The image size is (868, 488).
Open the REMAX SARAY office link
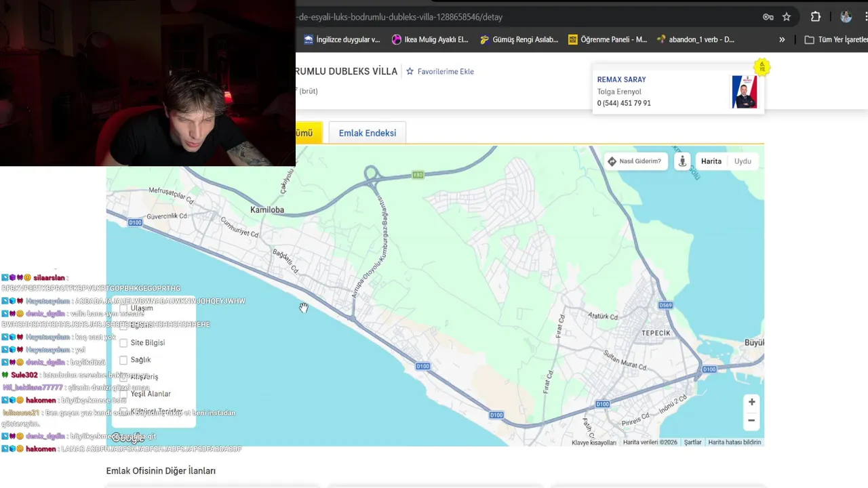point(621,79)
